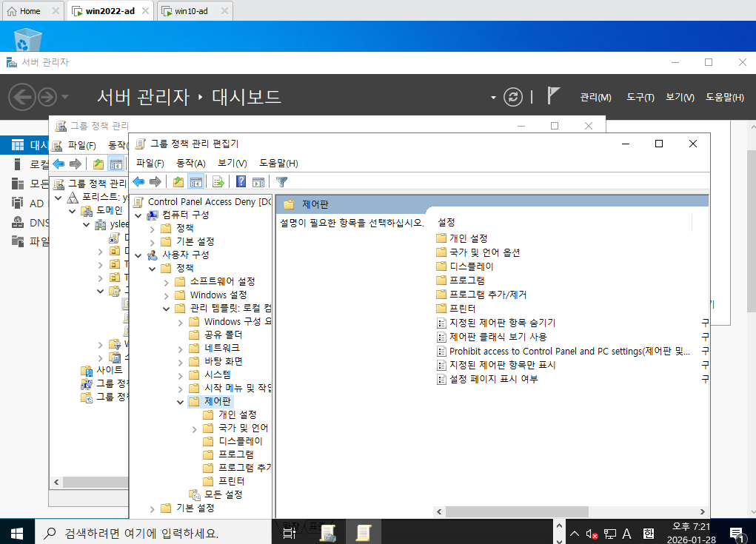Expand Windows 설정 tree node
The height and width of the screenshot is (544, 756).
(x=167, y=296)
